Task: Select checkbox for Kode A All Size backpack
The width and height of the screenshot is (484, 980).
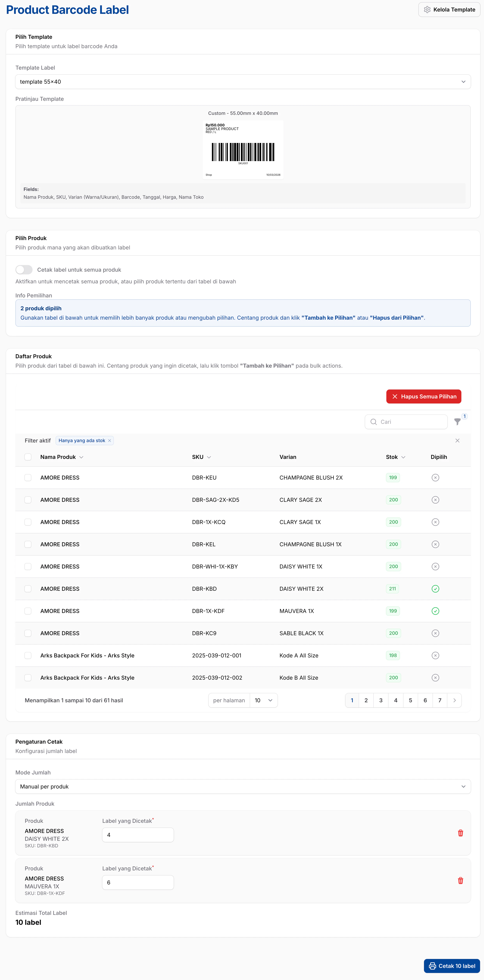Action: tap(28, 655)
